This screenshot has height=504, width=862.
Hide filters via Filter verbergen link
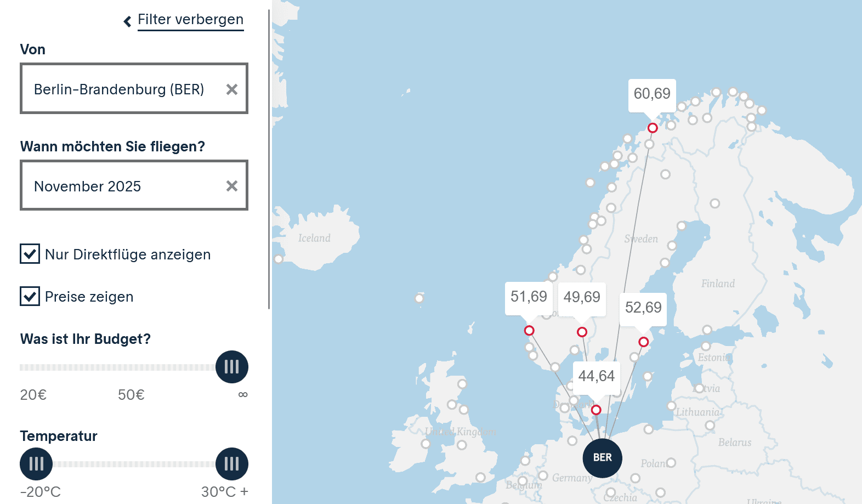(x=190, y=20)
